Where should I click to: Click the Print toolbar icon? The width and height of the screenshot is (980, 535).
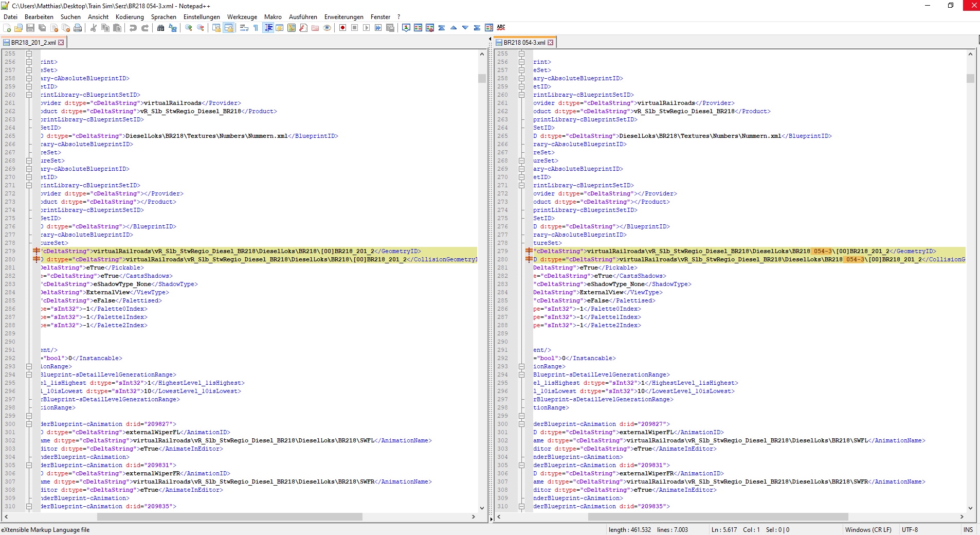[78, 28]
